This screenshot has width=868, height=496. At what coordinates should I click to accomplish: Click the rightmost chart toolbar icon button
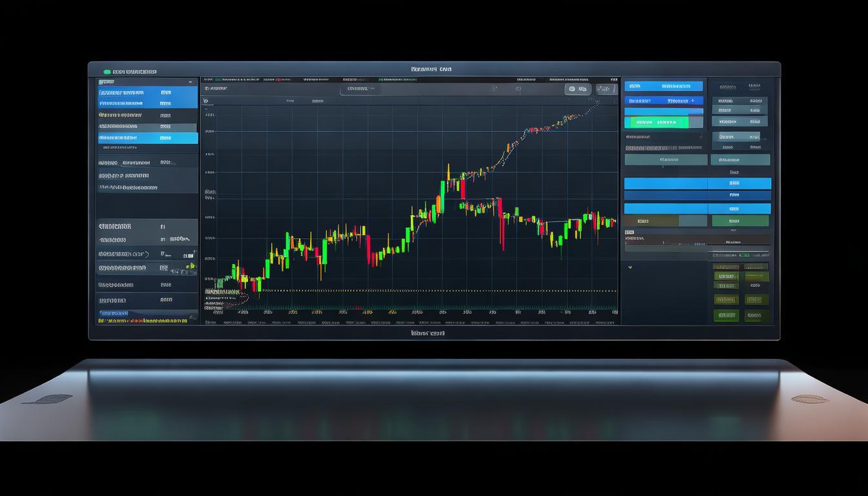tap(606, 89)
